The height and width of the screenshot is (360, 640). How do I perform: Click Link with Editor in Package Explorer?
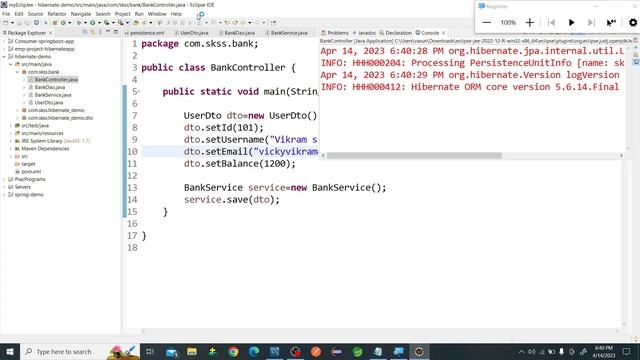coord(93,32)
